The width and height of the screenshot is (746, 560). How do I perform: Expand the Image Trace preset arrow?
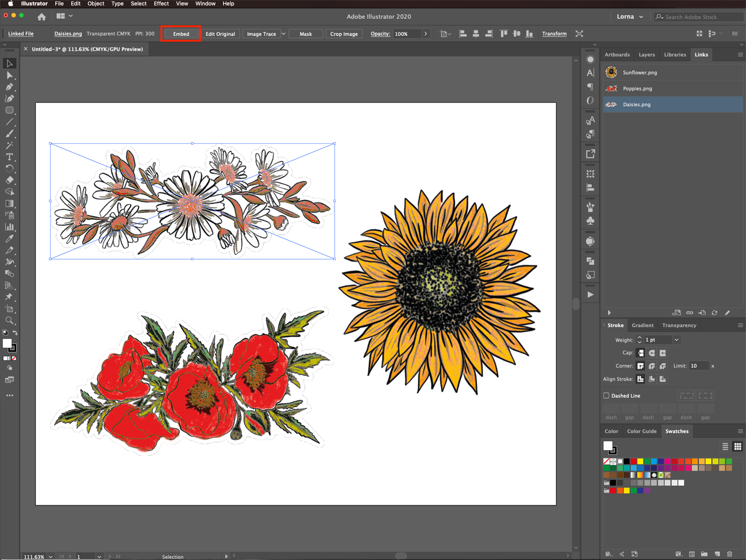click(x=283, y=34)
